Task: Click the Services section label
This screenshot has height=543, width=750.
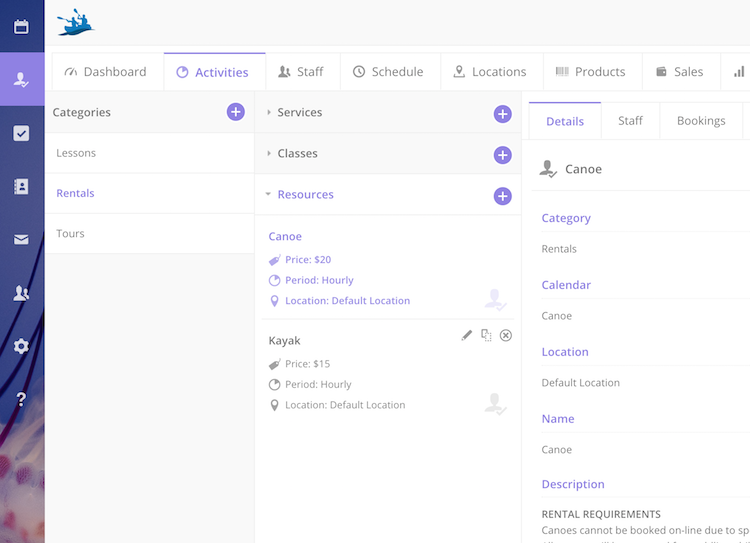Action: tap(300, 112)
